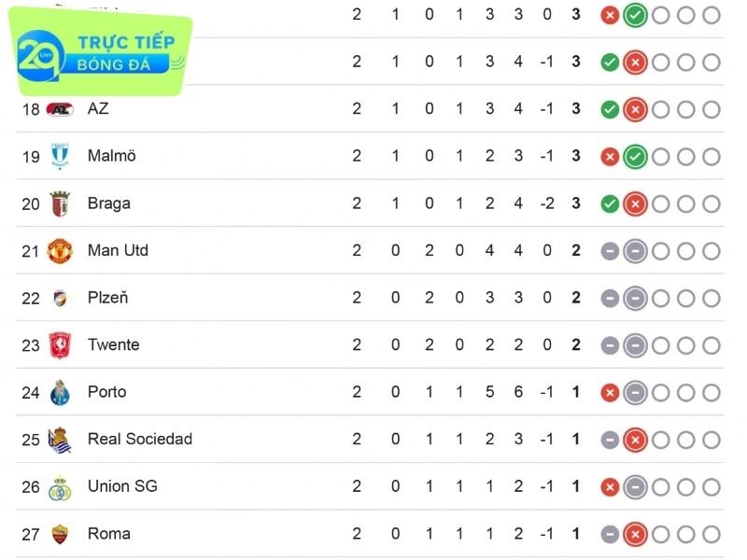Image resolution: width=747 pixels, height=560 pixels.
Task: Select the Porto team crest
Action: click(x=60, y=392)
